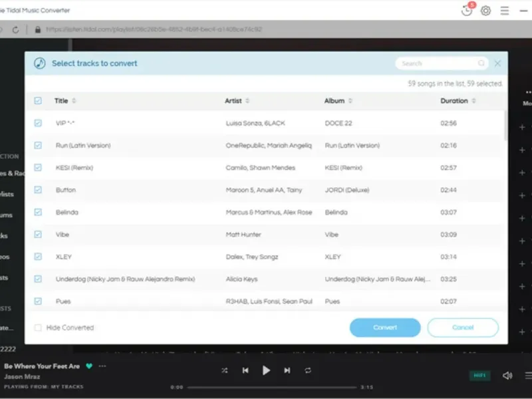Click the Cancel button

point(463,327)
